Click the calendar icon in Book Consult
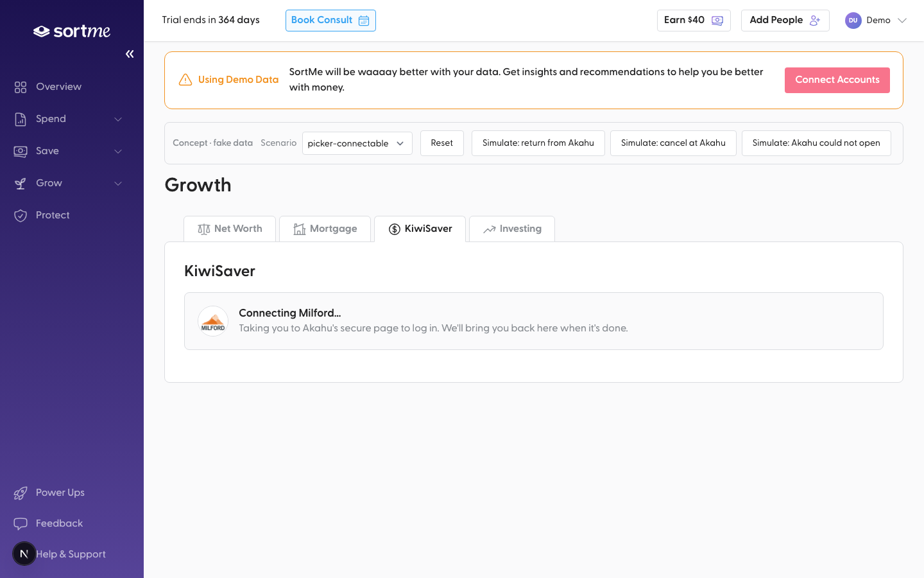The image size is (924, 578). pos(364,21)
